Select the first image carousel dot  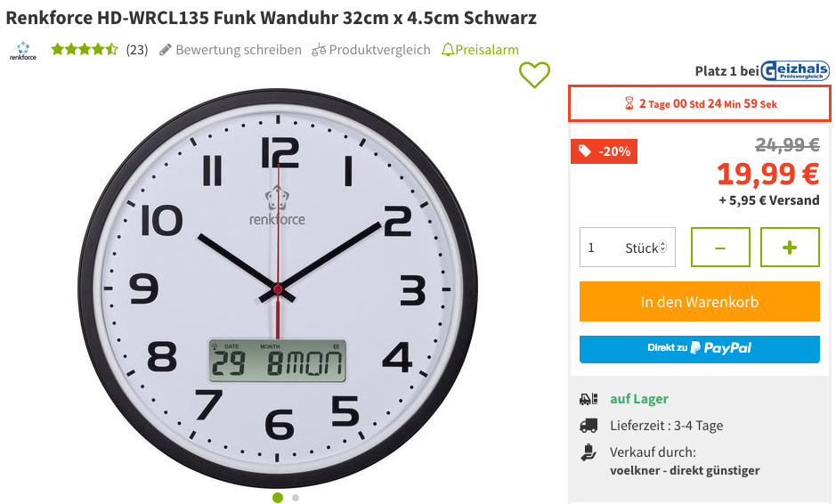(278, 498)
